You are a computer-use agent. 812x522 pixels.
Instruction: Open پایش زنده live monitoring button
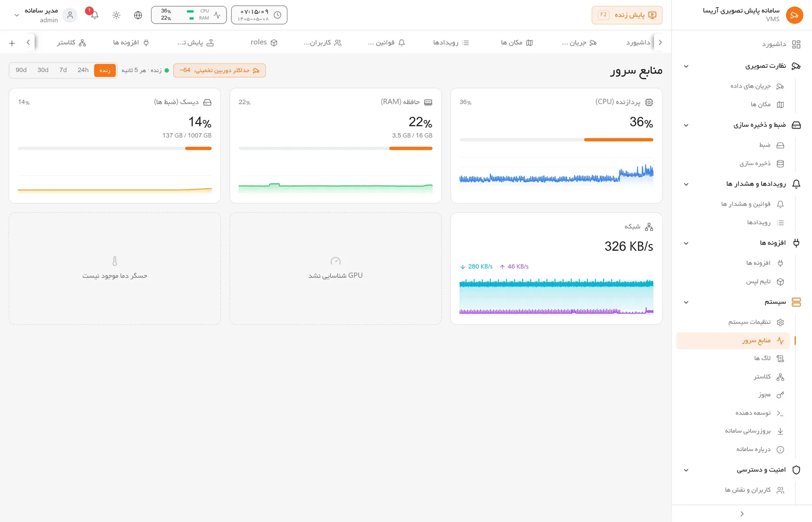click(627, 15)
